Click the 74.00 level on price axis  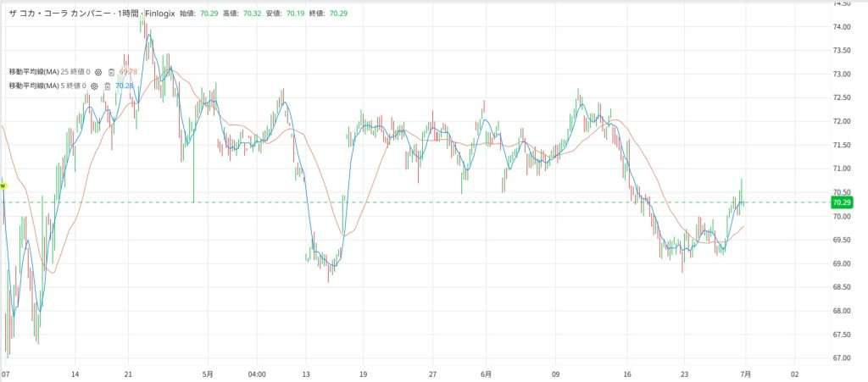click(841, 27)
